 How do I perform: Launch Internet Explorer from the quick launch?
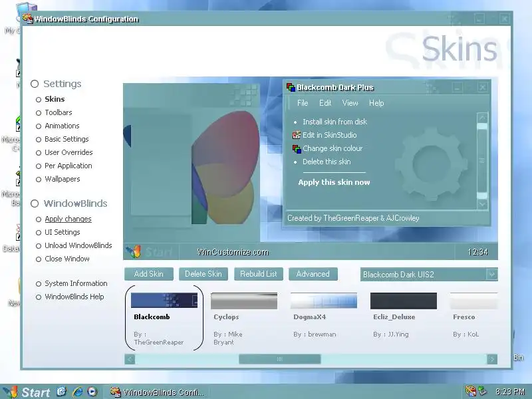click(78, 392)
